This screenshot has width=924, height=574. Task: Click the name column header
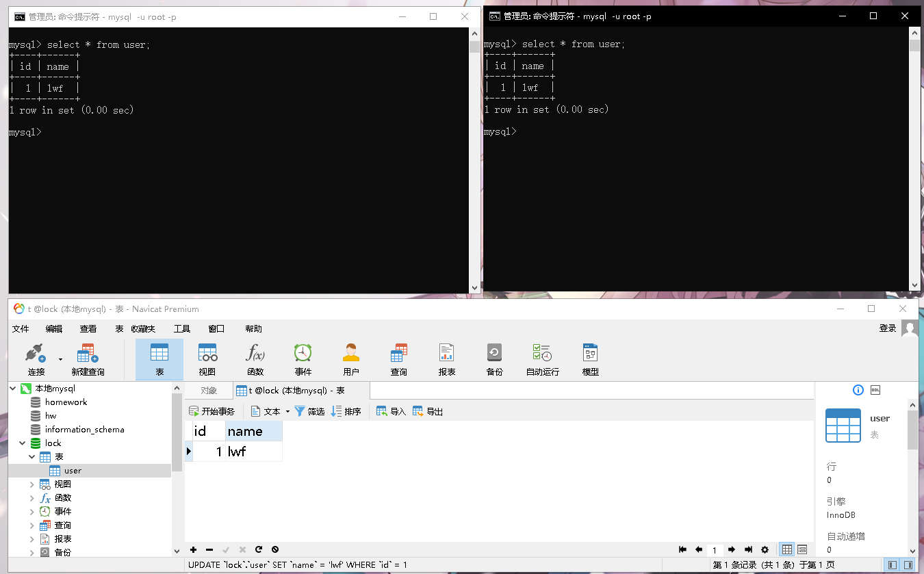click(x=254, y=431)
